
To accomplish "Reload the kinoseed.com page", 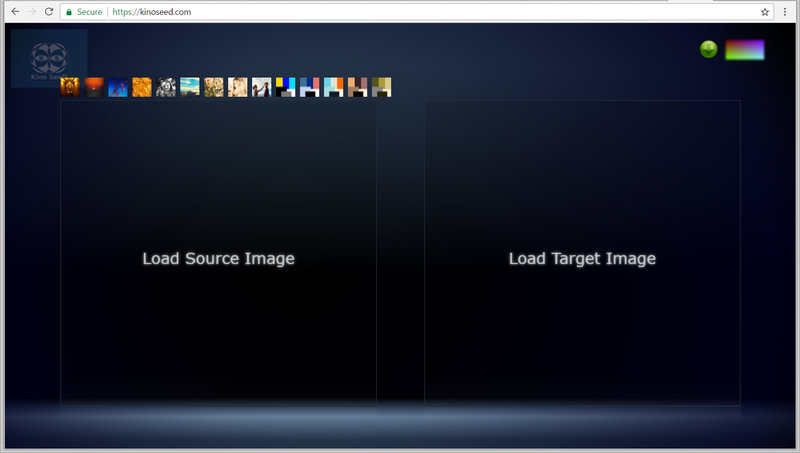I will click(x=49, y=12).
